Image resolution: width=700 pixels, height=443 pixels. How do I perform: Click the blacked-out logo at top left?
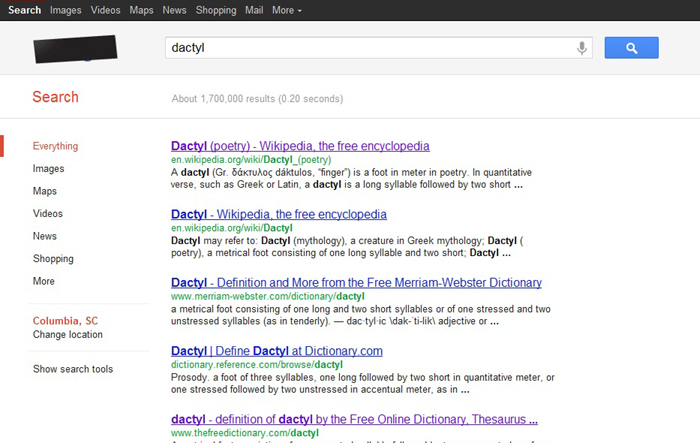point(75,49)
